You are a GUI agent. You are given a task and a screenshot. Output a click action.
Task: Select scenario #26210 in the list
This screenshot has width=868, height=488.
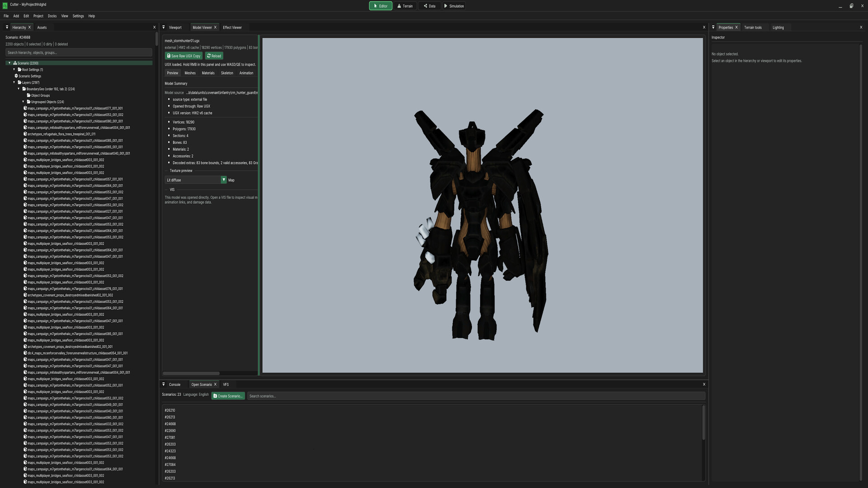coord(170,411)
